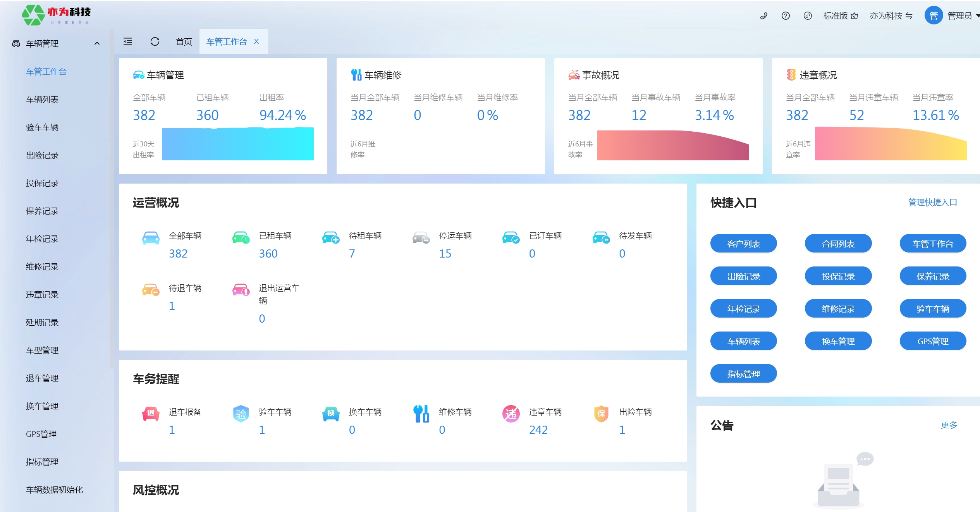This screenshot has height=512, width=980.
Task: Toggle the sidebar collapse menu icon
Action: [128, 41]
